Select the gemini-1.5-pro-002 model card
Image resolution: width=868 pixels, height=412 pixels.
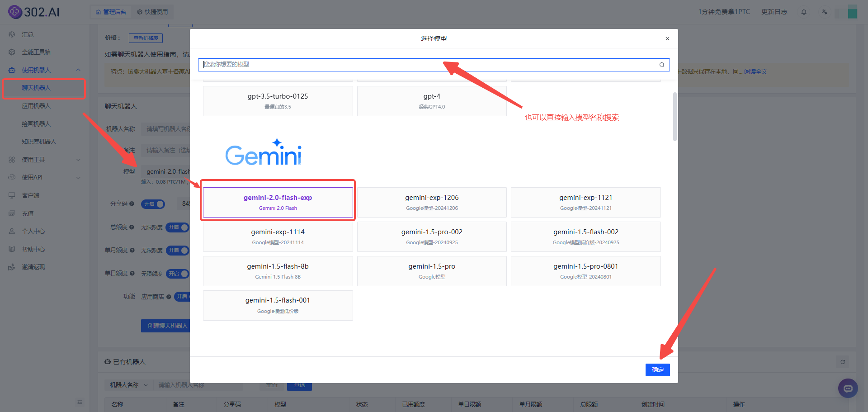coord(432,237)
